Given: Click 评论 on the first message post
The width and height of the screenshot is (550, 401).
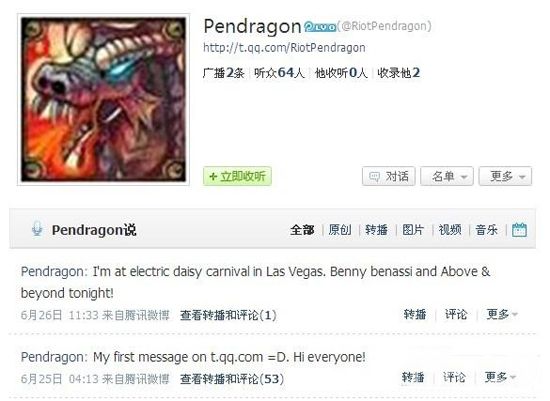Looking at the screenshot, I should 454,377.
